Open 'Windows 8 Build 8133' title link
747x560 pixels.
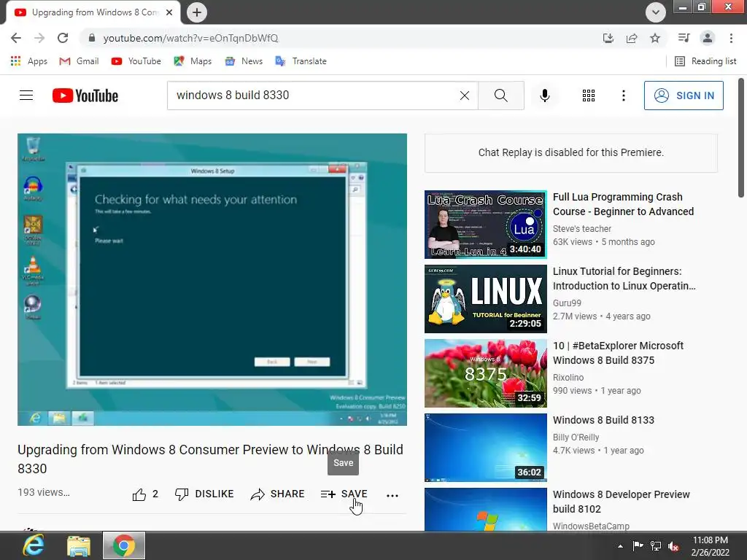tap(603, 420)
